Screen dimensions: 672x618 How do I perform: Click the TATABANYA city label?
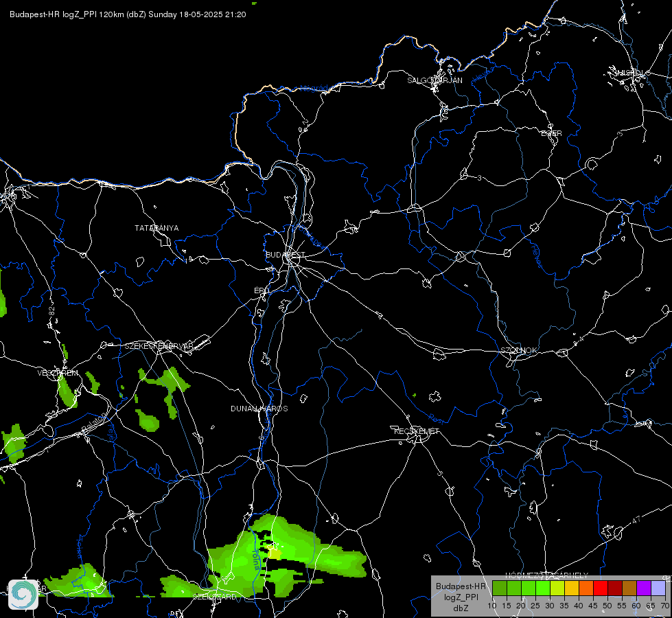157,228
